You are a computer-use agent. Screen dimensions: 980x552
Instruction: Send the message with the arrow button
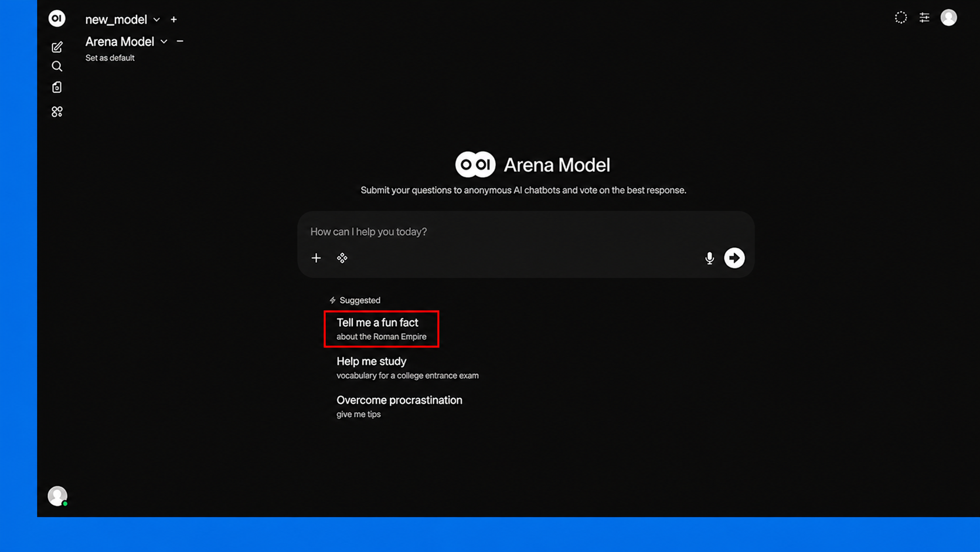[x=734, y=258]
